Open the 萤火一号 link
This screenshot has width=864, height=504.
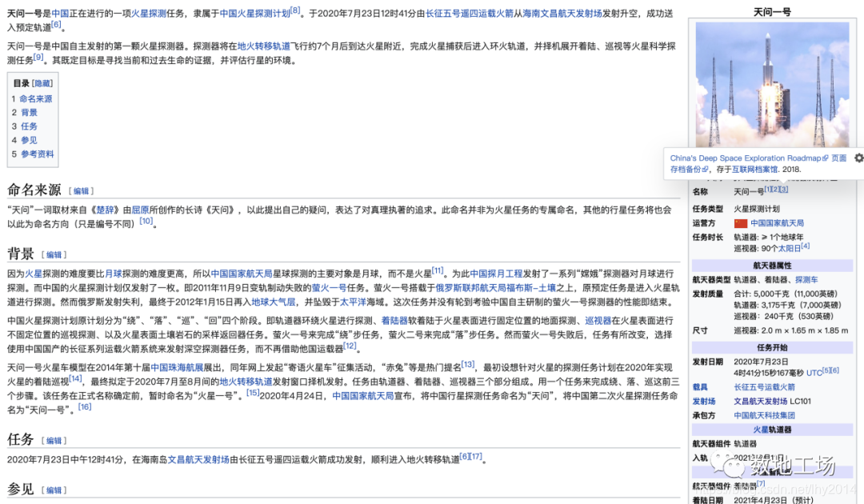[x=330, y=287]
